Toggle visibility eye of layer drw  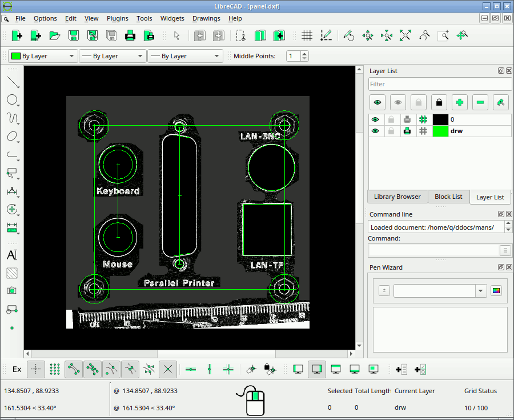[x=375, y=131]
